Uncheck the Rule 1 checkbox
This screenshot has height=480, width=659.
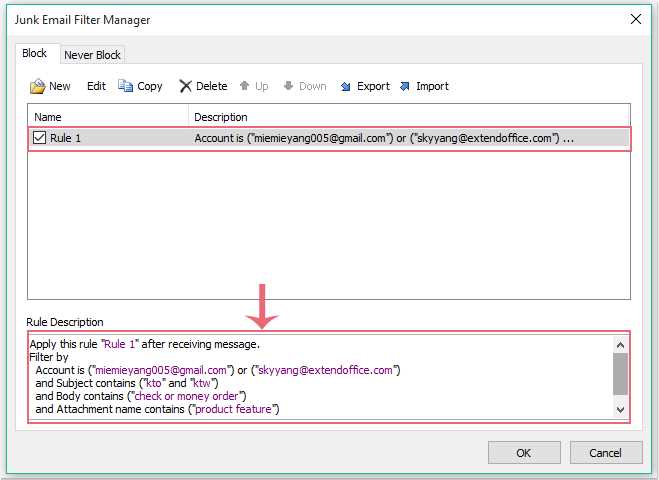[x=40, y=137]
